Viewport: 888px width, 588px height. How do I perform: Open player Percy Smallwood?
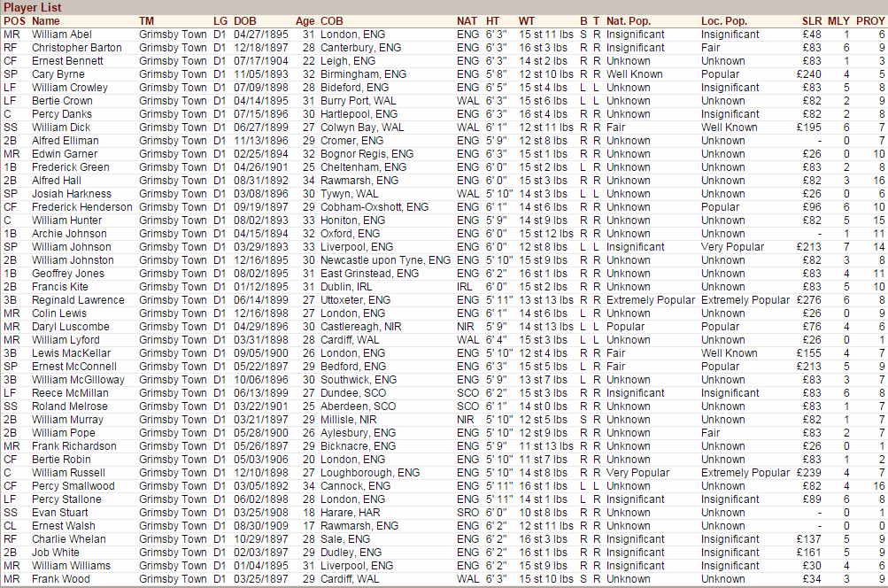[73, 486]
